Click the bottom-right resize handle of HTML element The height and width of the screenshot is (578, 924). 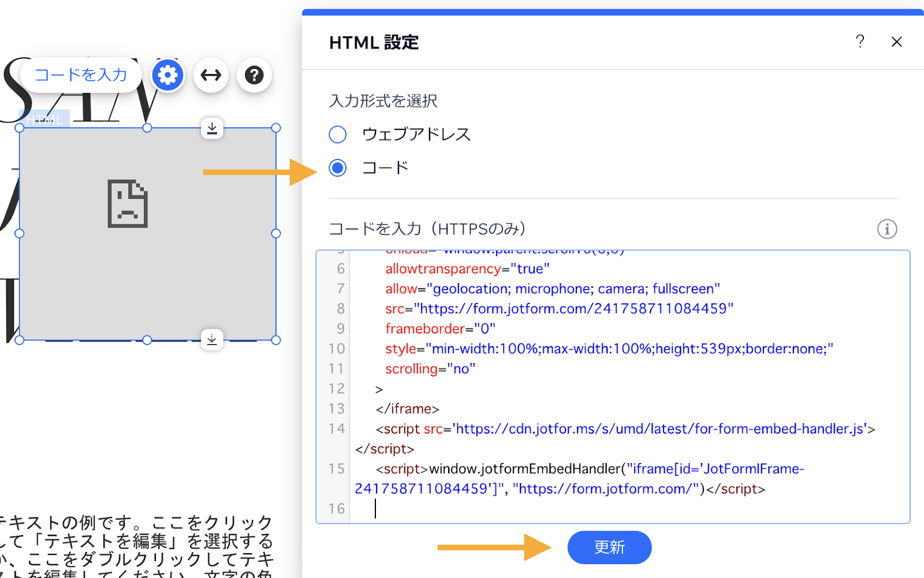276,340
